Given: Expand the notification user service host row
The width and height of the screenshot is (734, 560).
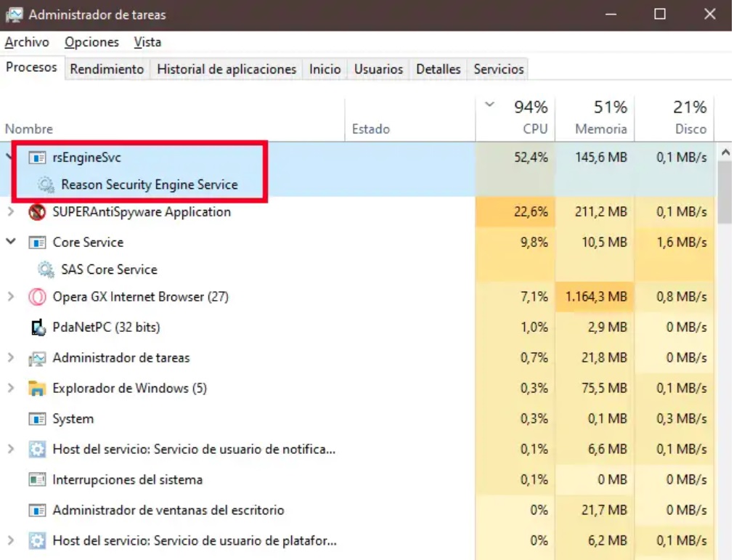Looking at the screenshot, I should [11, 449].
